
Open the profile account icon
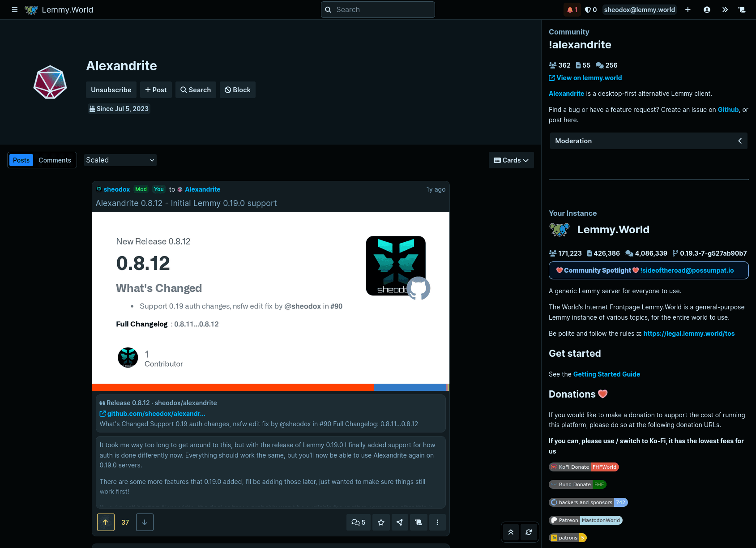[x=707, y=9]
